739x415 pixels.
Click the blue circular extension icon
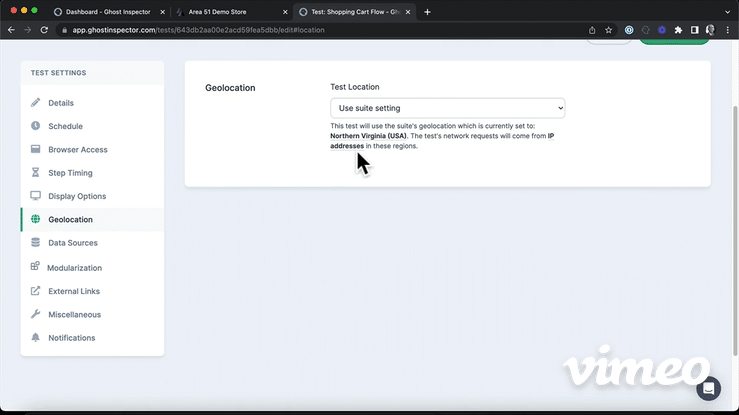click(629, 30)
